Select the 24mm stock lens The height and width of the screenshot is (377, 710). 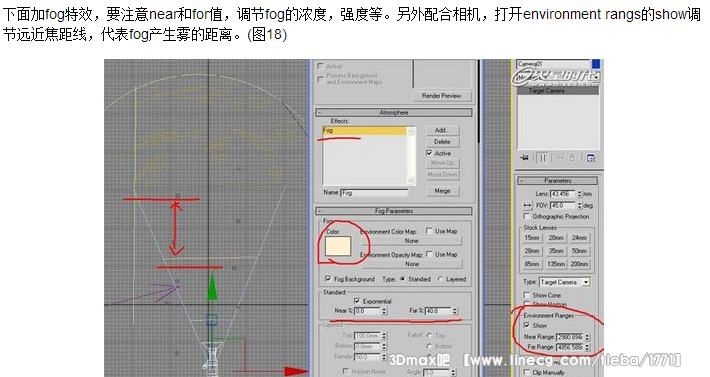click(x=579, y=238)
